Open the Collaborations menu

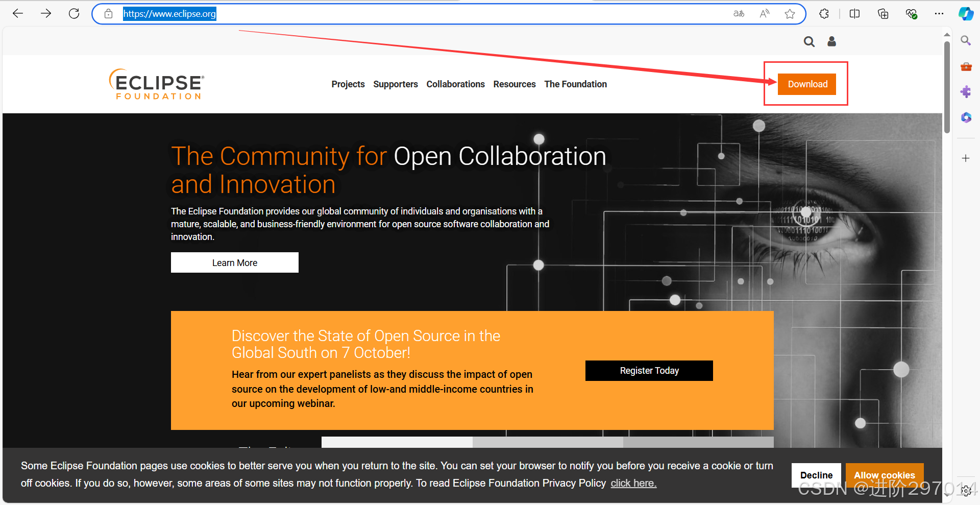[455, 84]
